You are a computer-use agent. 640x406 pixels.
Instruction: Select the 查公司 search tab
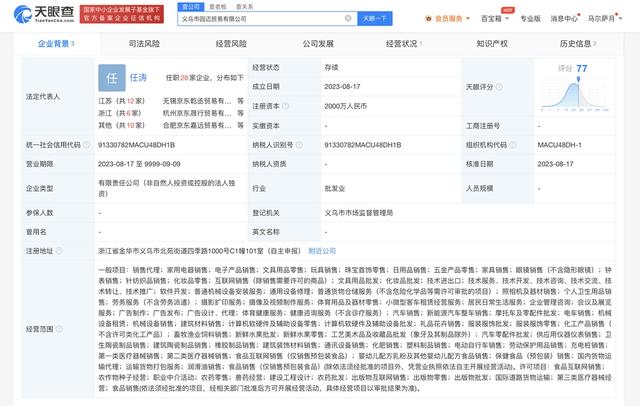tap(191, 7)
